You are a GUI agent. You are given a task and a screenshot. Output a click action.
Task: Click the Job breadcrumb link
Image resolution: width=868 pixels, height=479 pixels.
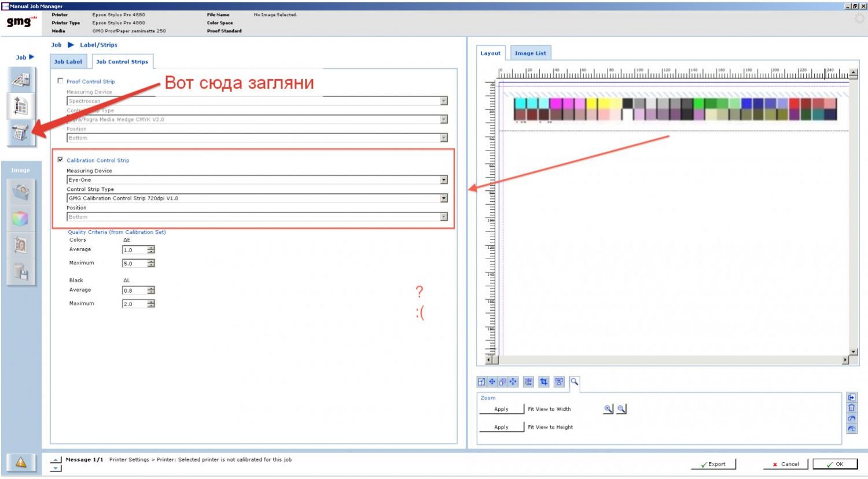tap(56, 45)
